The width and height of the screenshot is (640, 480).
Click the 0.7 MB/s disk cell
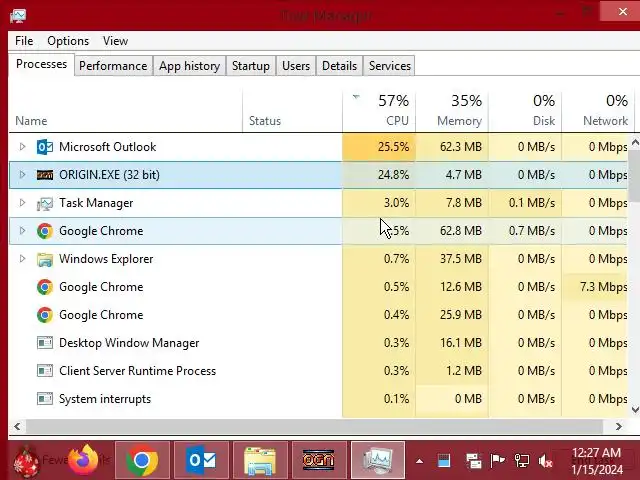coord(525,231)
